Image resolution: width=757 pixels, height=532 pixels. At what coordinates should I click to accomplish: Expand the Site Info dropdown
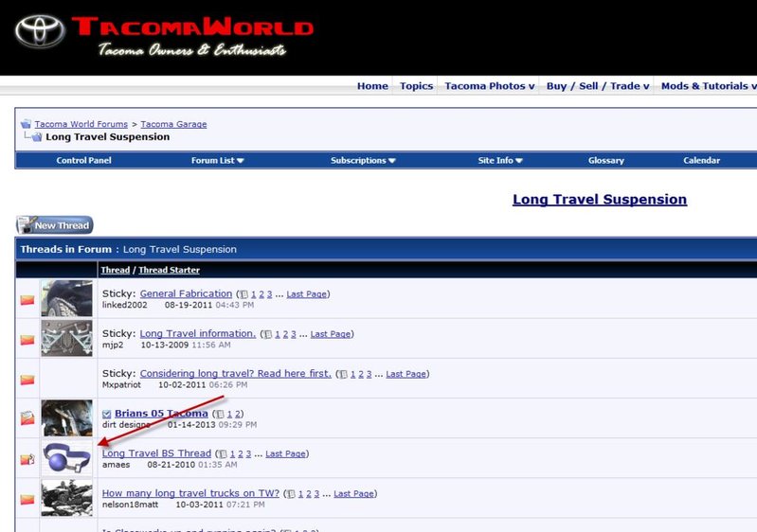tap(500, 161)
